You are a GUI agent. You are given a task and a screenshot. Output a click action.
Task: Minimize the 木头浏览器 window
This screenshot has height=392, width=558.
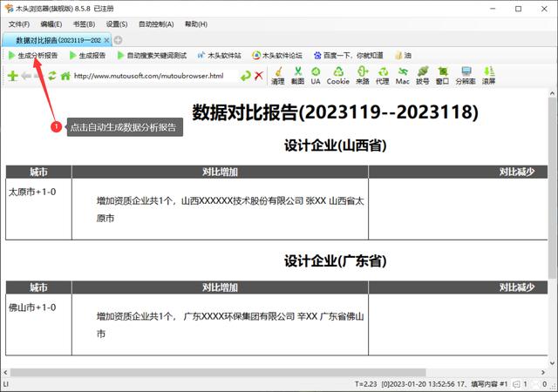(x=493, y=9)
